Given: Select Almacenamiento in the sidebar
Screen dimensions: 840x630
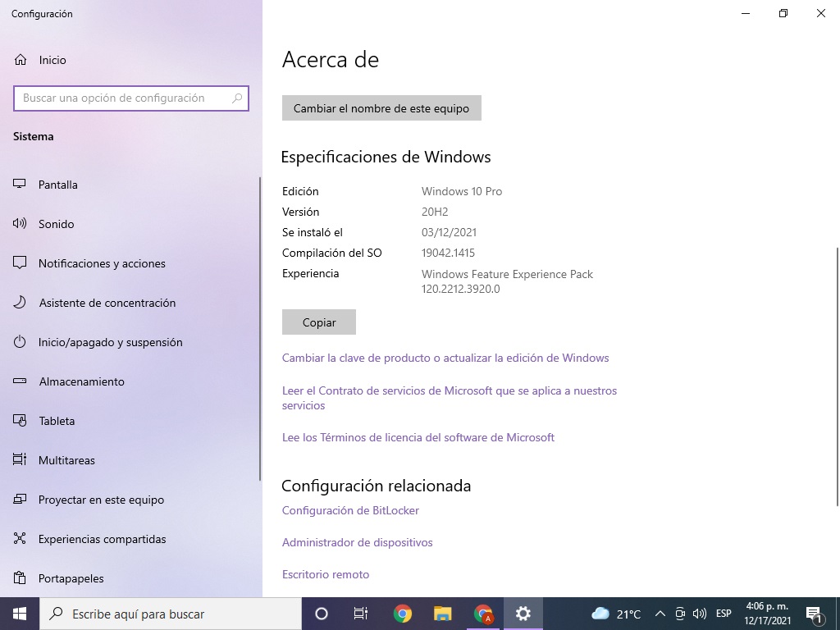Looking at the screenshot, I should coord(81,381).
